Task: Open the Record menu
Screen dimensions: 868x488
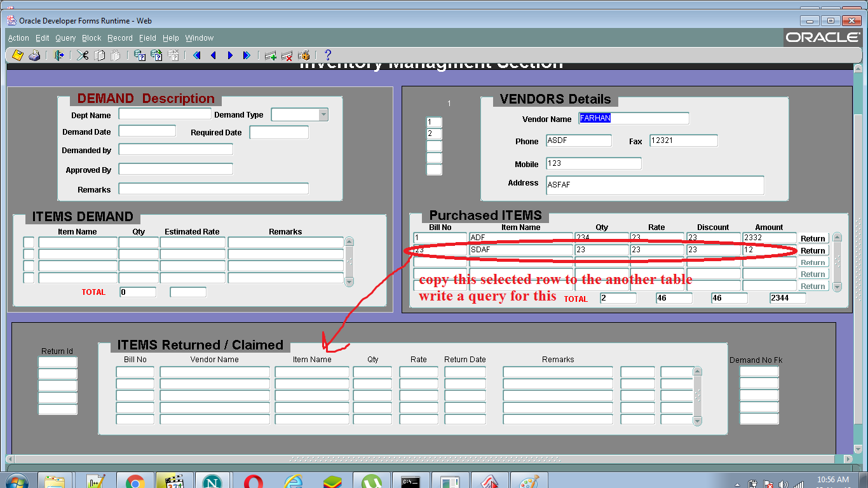Action: (119, 38)
